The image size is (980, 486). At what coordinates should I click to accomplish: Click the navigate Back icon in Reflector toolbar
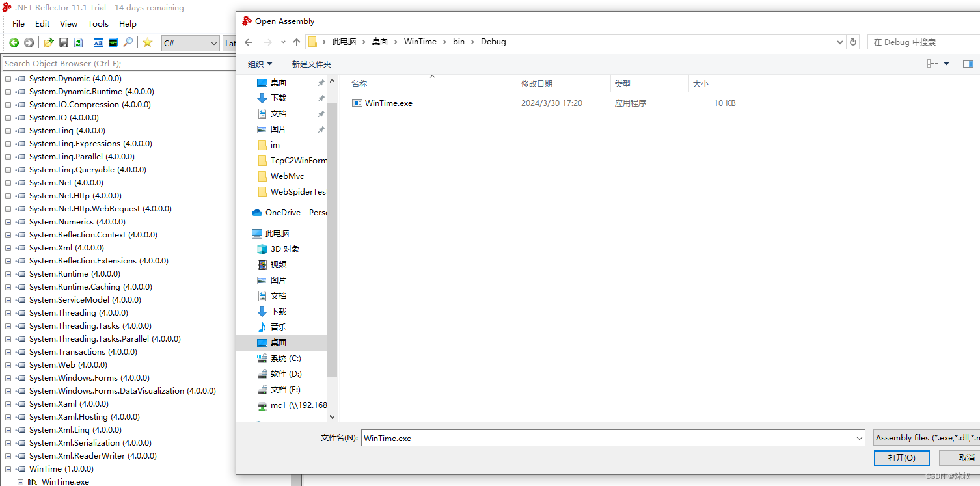pyautogui.click(x=14, y=43)
